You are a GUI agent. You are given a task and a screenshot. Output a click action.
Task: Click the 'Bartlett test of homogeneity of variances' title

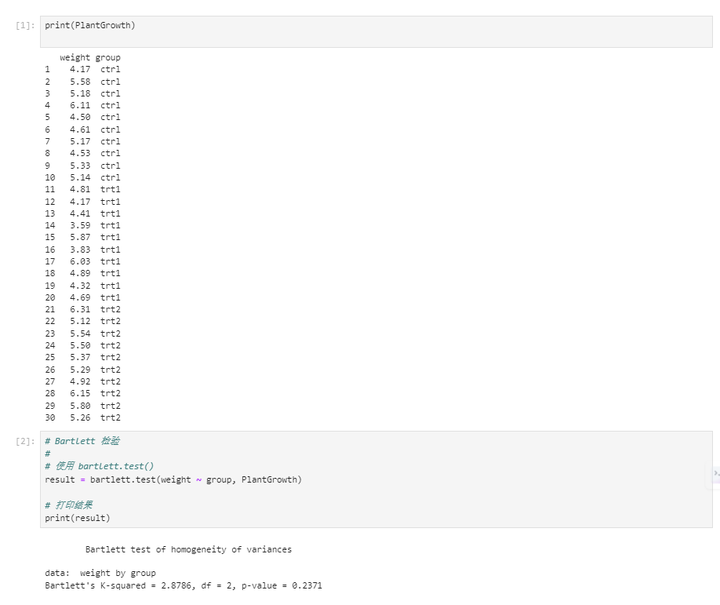[x=188, y=549]
